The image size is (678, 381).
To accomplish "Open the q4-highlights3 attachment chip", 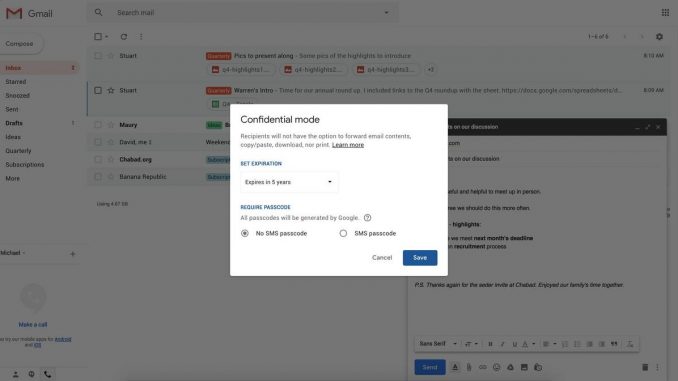I will click(x=386, y=70).
